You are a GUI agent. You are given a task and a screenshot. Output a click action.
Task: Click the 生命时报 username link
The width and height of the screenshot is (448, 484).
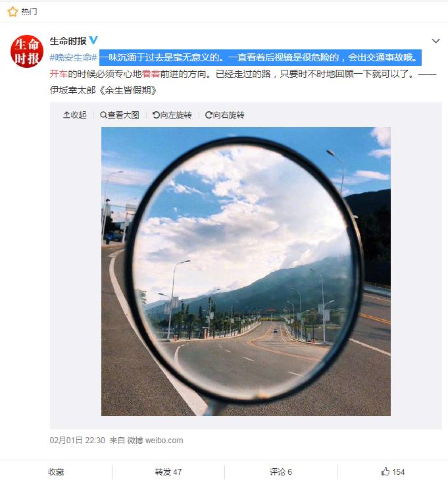[x=68, y=40]
